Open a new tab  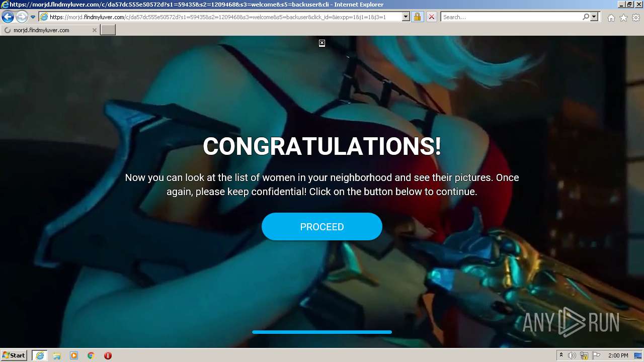108,30
